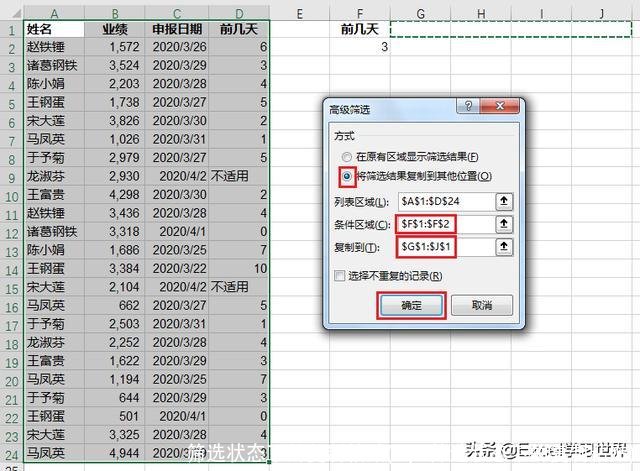The image size is (640, 471).
Task: Click cell B14 value 3,384
Action: click(115, 269)
